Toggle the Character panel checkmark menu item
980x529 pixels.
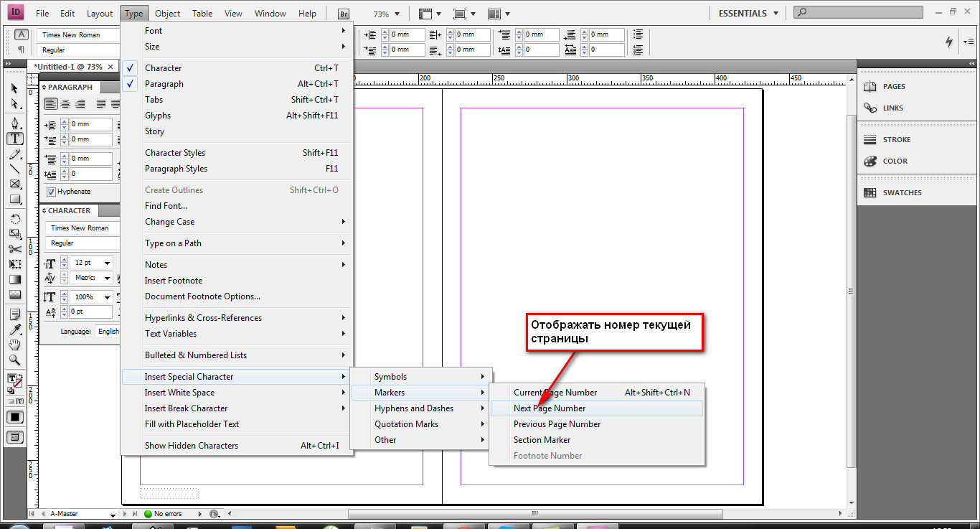163,68
